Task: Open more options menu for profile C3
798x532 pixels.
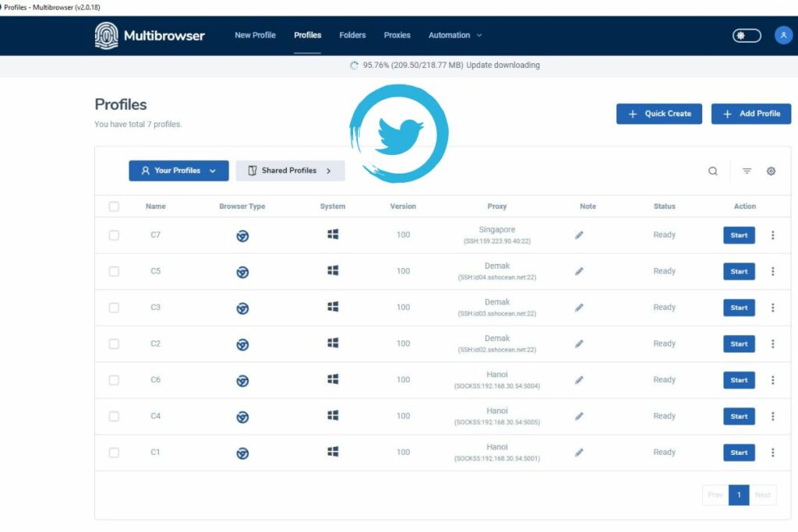Action: (x=772, y=307)
